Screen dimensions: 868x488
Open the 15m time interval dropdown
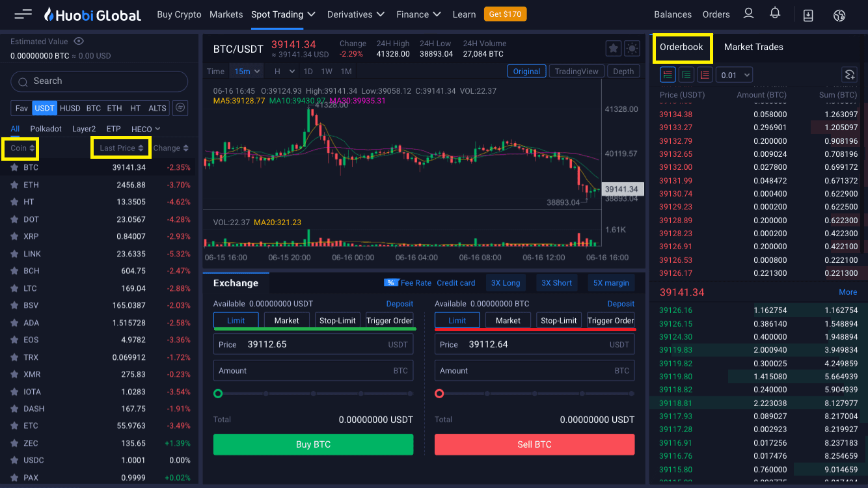[x=247, y=72]
